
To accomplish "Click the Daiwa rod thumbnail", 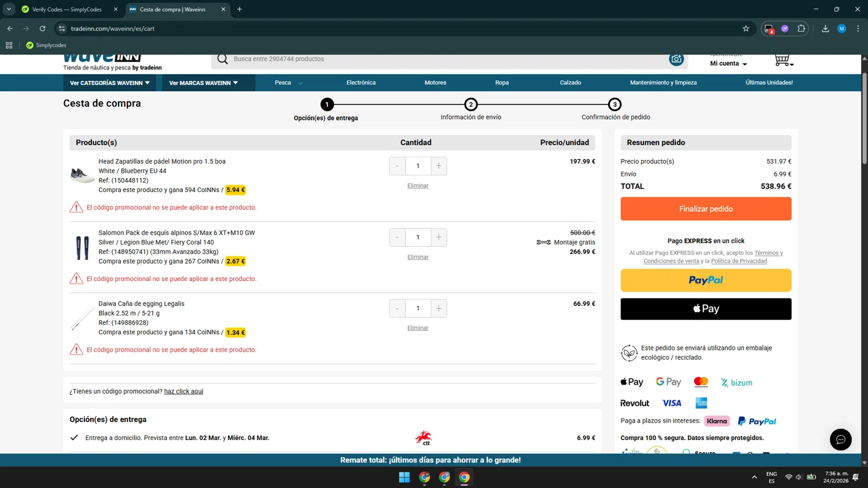I will 82,319.
